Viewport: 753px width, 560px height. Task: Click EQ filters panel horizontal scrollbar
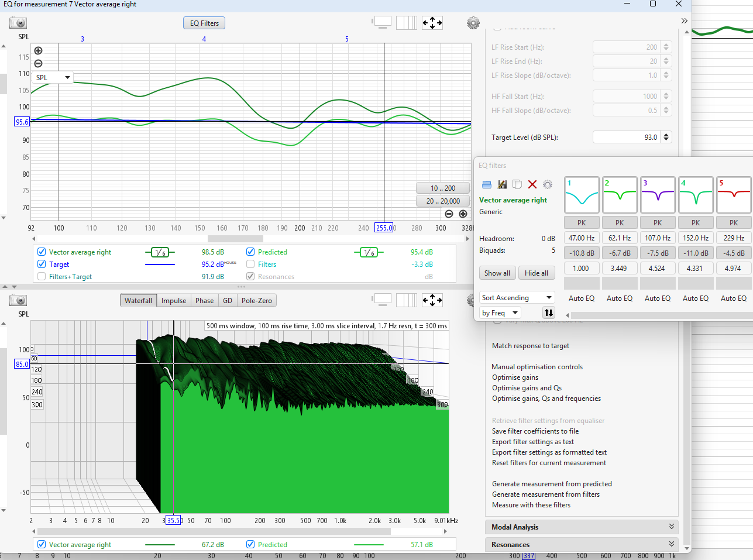[x=661, y=315]
